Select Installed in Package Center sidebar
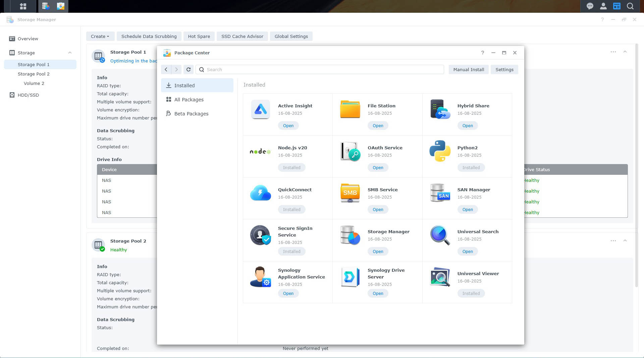This screenshot has height=358, width=644. 197,85
